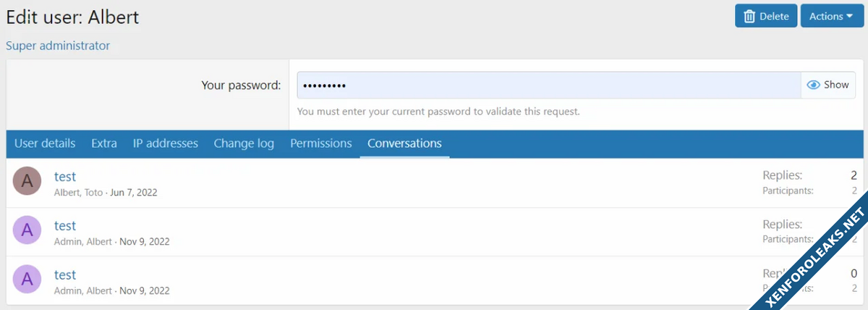Screen dimensions: 868x310
Task: Click the eye icon beside Show
Action: [x=814, y=85]
